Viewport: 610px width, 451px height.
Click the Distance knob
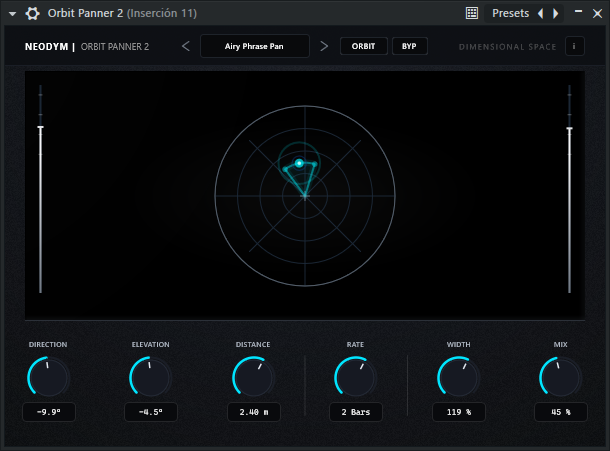[253, 377]
